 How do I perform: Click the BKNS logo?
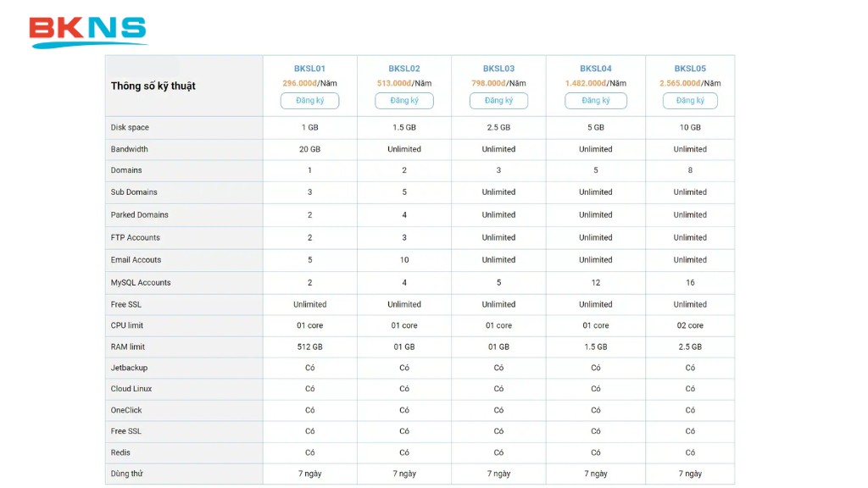click(88, 30)
